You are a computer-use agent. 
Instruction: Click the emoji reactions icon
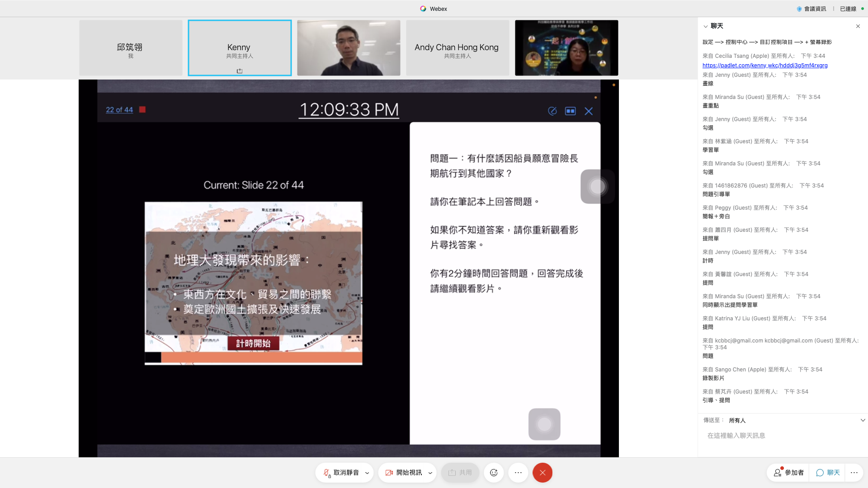(x=494, y=473)
